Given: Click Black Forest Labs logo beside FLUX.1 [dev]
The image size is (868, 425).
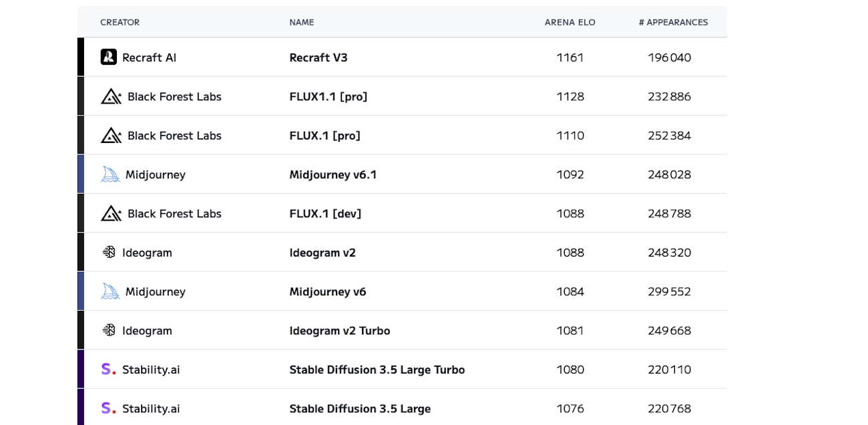Looking at the screenshot, I should click(111, 214).
